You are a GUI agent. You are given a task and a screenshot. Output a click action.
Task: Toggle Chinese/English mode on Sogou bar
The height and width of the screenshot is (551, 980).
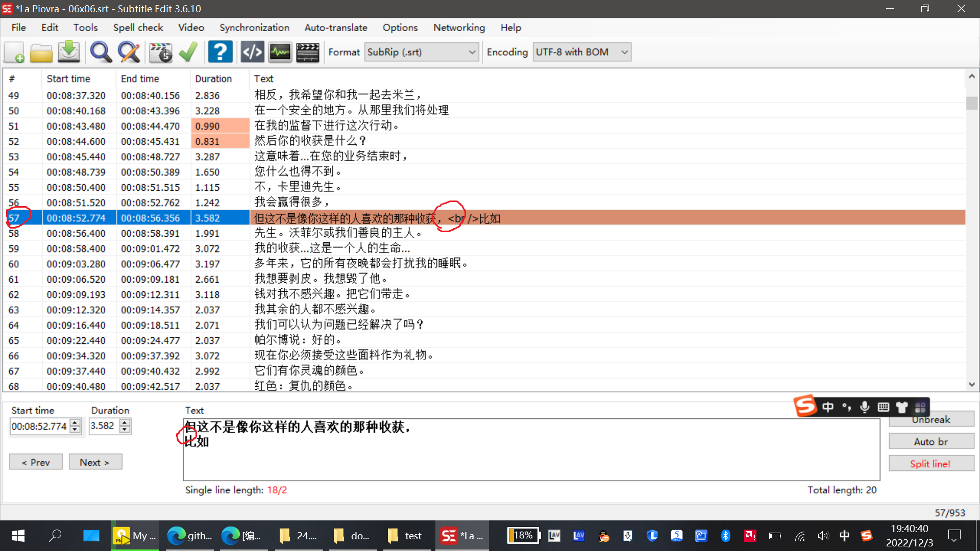point(828,407)
